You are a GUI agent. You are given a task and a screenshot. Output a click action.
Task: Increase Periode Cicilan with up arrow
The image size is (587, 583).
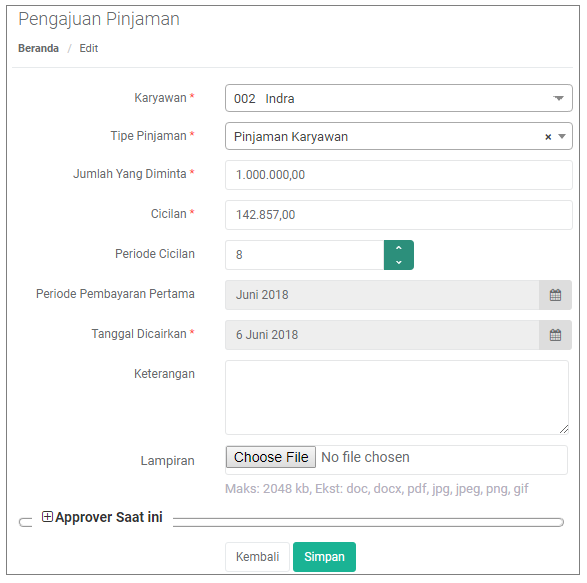pos(399,248)
